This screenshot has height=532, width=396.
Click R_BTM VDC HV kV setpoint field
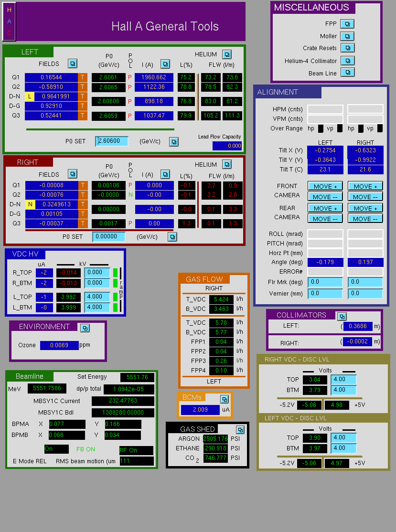coord(97,283)
